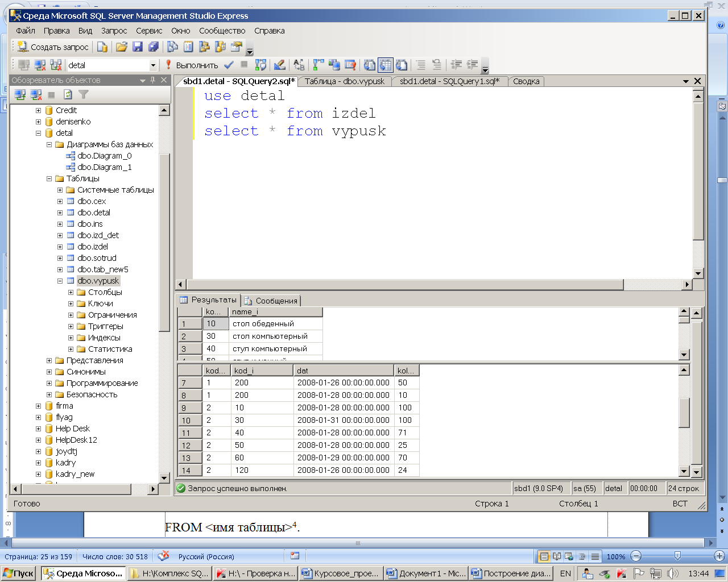The height and width of the screenshot is (582, 728).
Task: Toggle auto-hide pin of Object Explorer
Action: click(x=153, y=80)
